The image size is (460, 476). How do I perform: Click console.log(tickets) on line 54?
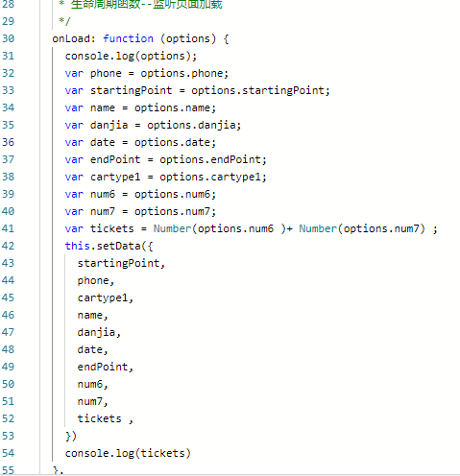[x=128, y=453]
